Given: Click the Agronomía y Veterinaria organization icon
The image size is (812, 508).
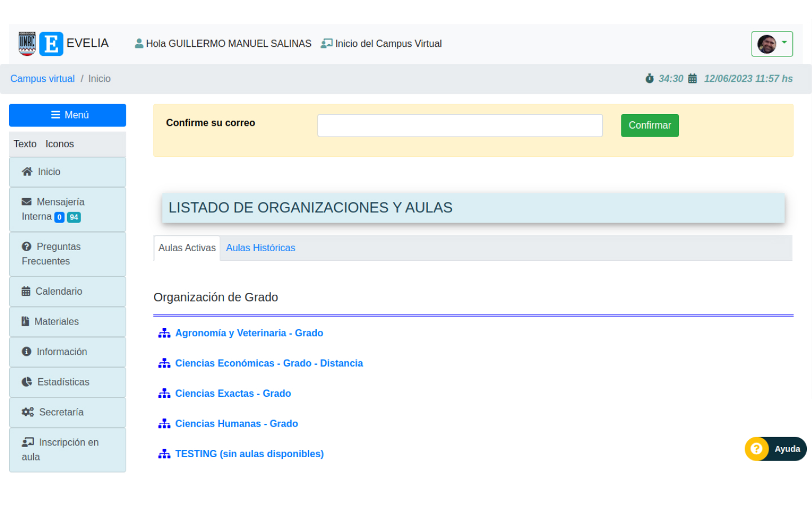Looking at the screenshot, I should coord(164,333).
